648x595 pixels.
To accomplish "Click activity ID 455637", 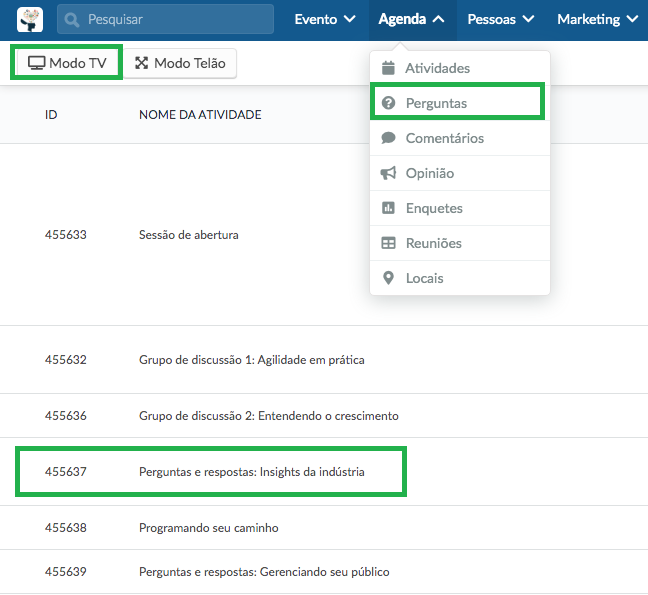I will (66, 471).
